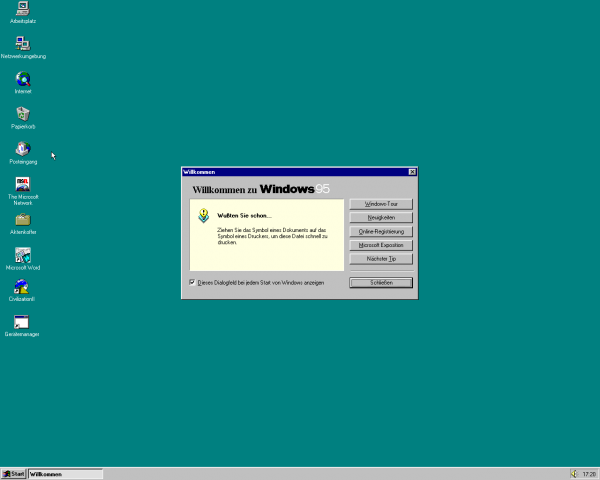This screenshot has width=600, height=480.
Task: Click the 'Wußten Sie schon...' heading
Action: tap(244, 216)
